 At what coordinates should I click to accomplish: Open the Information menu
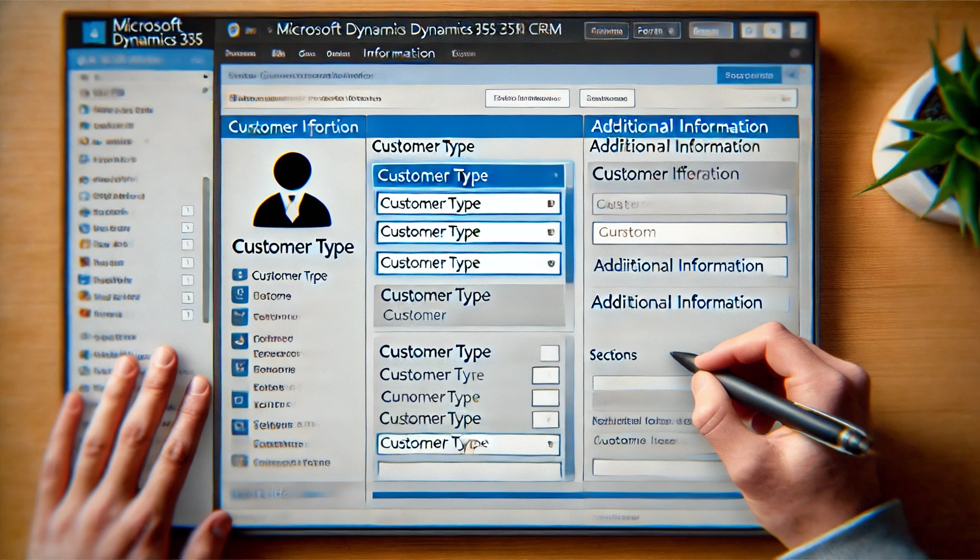click(x=399, y=53)
